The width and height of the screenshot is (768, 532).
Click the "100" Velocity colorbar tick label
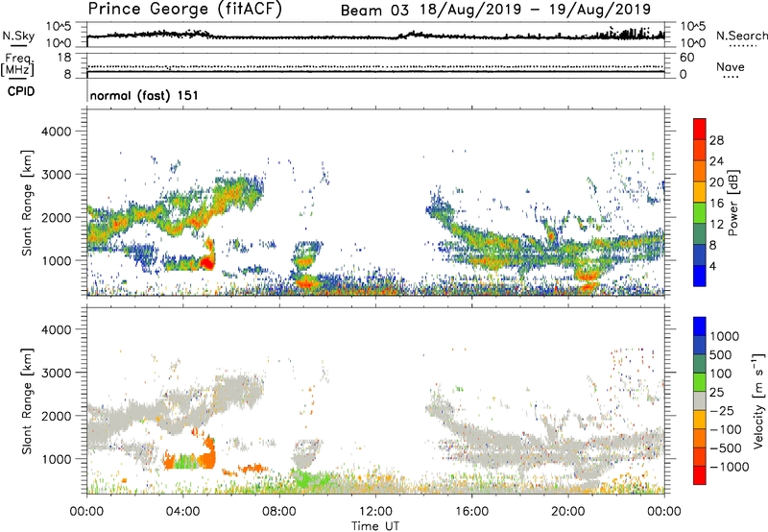[x=719, y=374]
